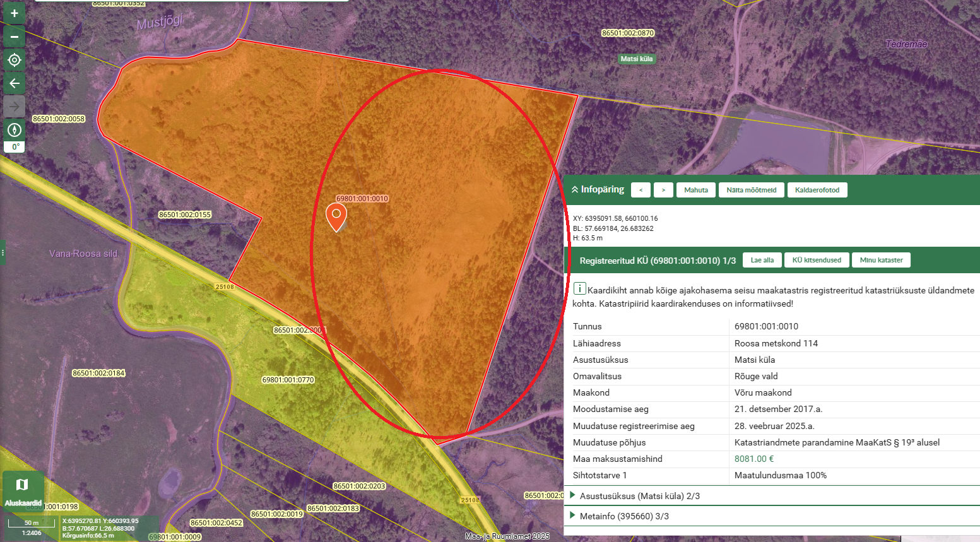980x542 pixels.
Task: Zoom in on the map
Action: tap(14, 13)
